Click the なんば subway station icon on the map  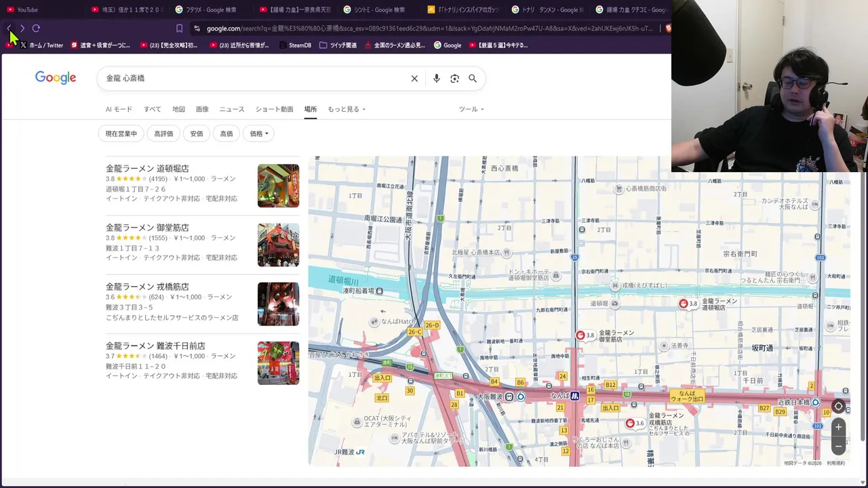pyautogui.click(x=574, y=396)
